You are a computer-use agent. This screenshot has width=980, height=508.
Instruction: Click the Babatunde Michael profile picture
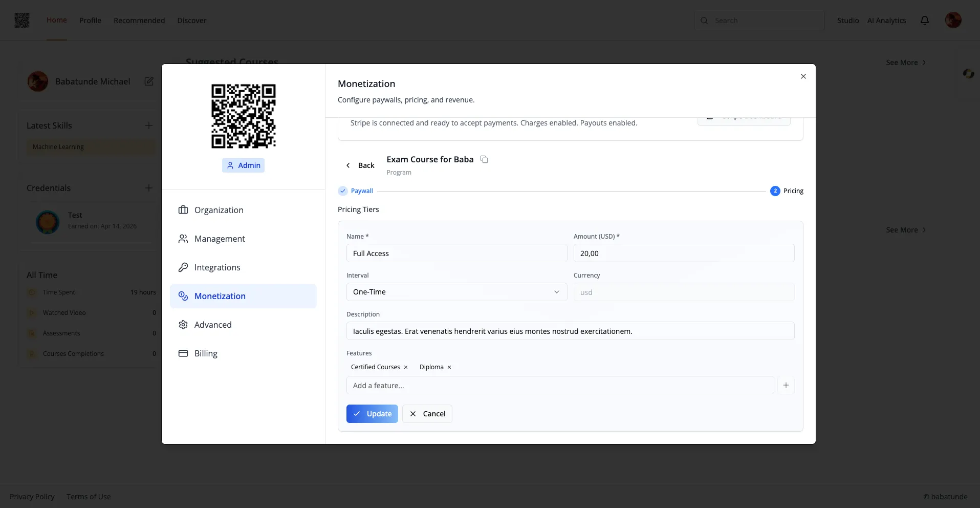coord(38,81)
